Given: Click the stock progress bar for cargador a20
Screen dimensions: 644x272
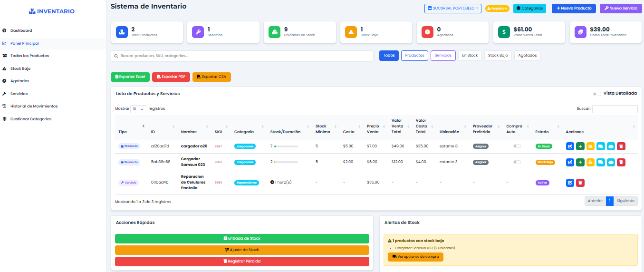Looking at the screenshot, I should click(286, 146).
